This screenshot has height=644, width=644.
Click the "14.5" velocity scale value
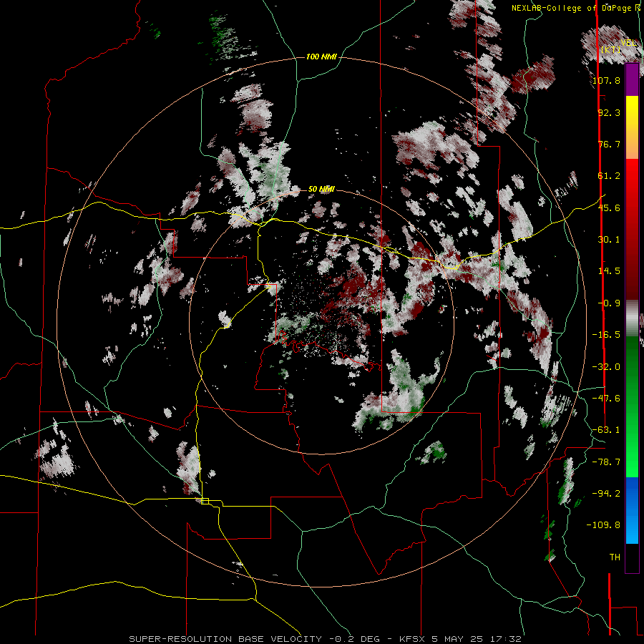(x=609, y=271)
